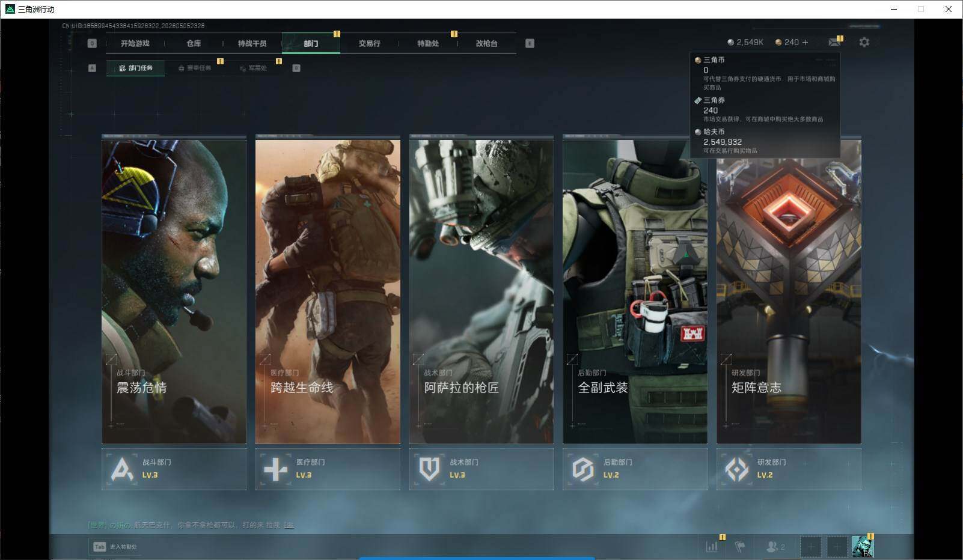Click the 医疗部门 cross emblem icon

click(275, 469)
